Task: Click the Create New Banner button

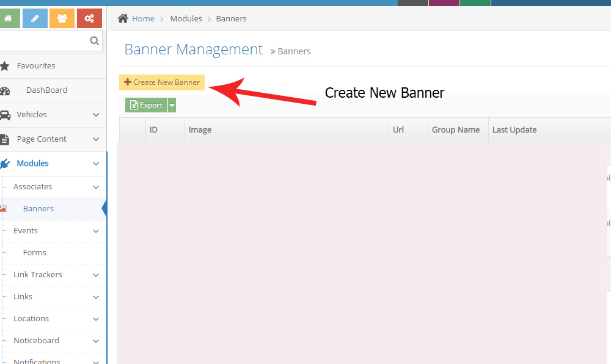Action: [x=161, y=82]
